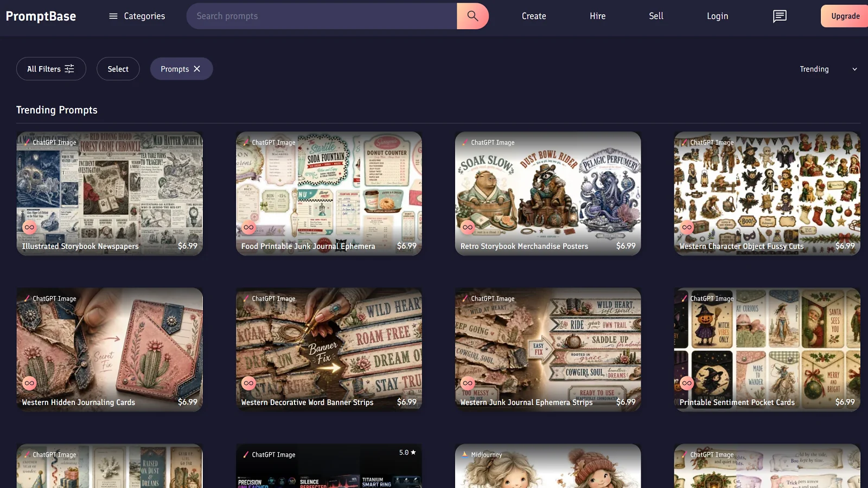
Task: Open the messages chat icon
Action: 780,16
